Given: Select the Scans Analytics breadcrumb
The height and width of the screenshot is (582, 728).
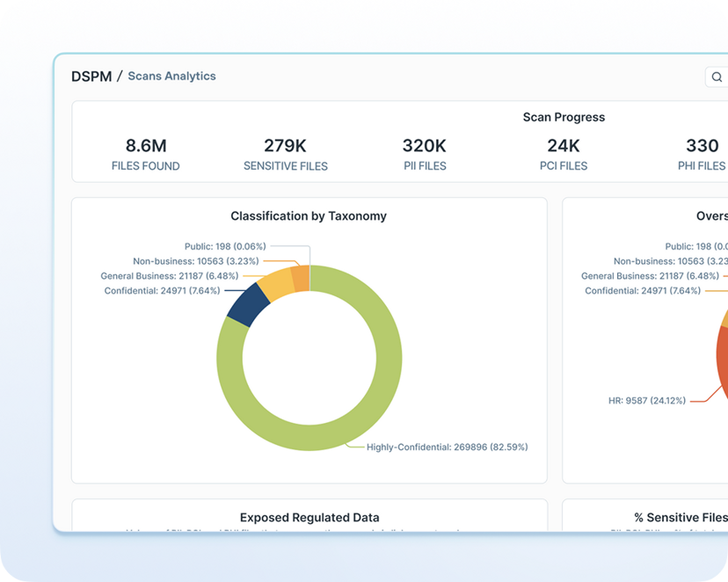Looking at the screenshot, I should click(171, 76).
